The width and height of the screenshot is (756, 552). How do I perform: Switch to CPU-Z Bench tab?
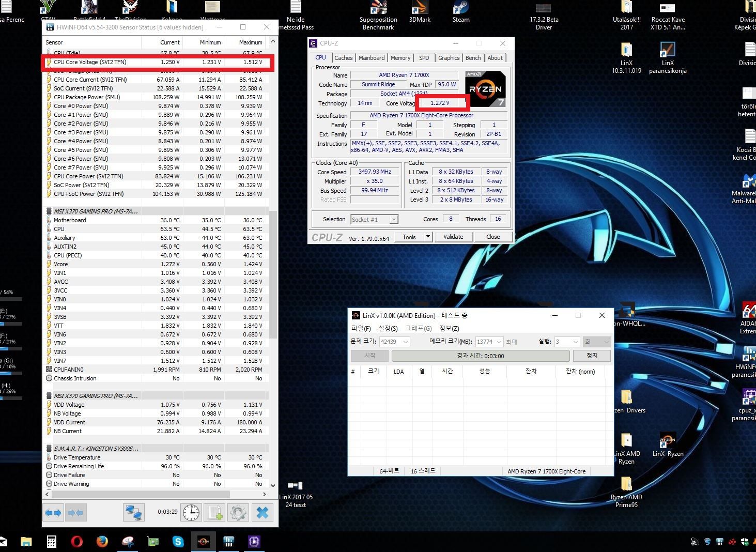point(473,58)
